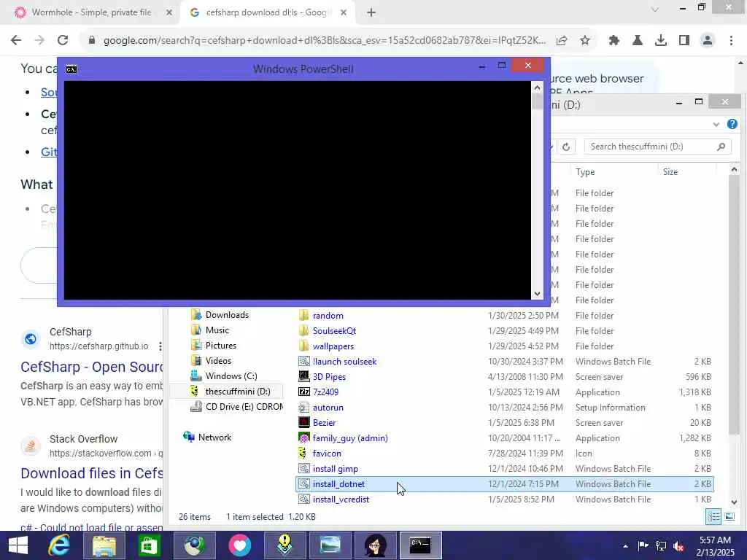Sort by Size column header

(670, 172)
